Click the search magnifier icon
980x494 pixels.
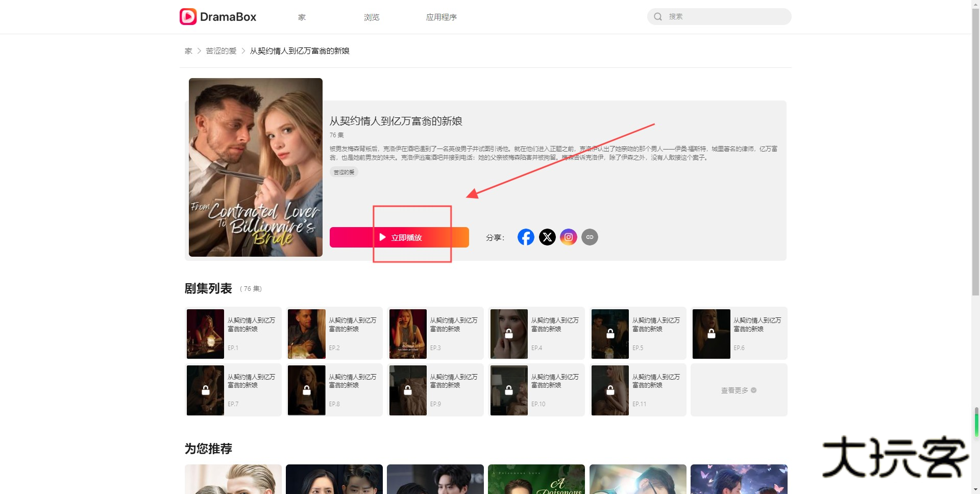coord(658,17)
